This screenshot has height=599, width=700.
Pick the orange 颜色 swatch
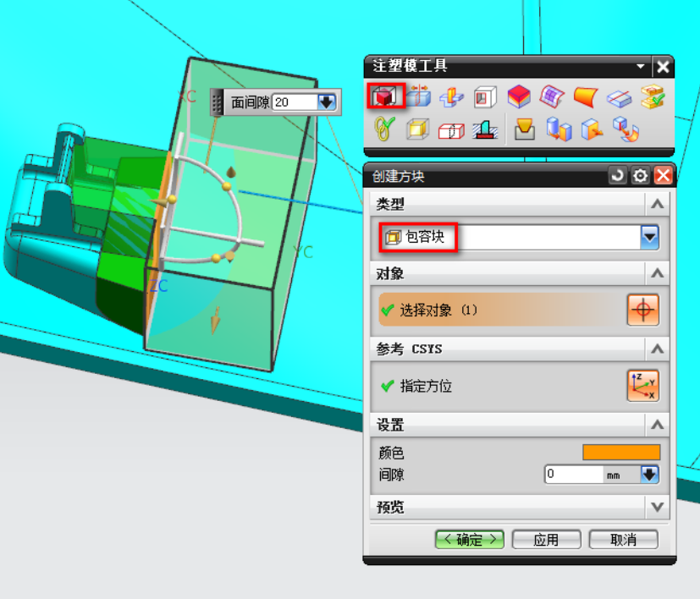pos(621,452)
